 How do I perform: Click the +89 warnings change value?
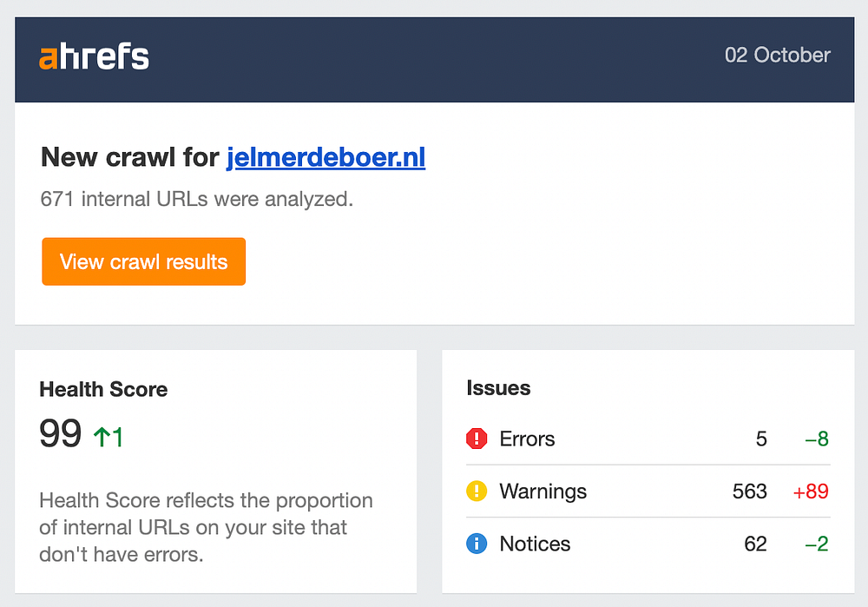[811, 492]
